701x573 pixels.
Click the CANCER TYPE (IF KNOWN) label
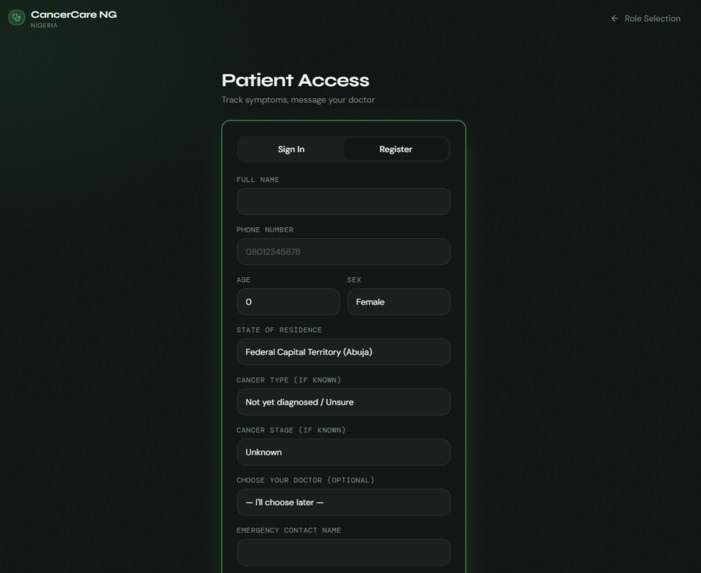[x=288, y=380]
